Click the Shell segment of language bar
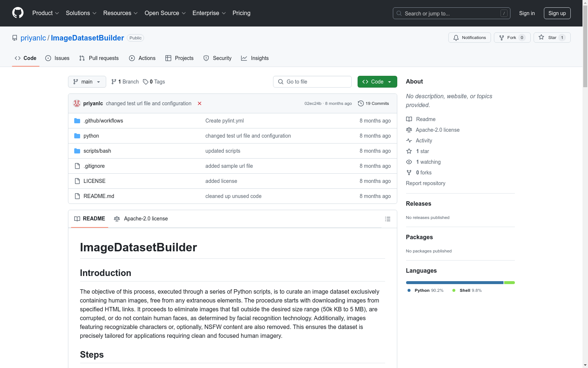 coord(509,283)
